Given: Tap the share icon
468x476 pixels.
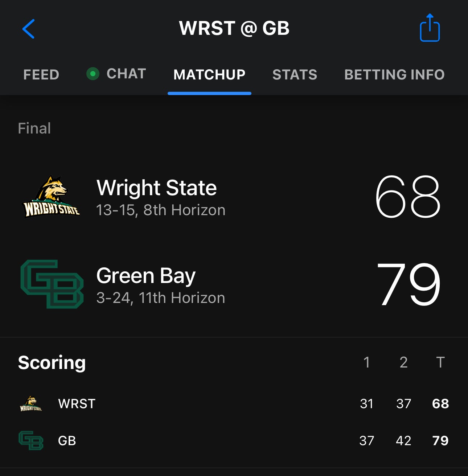Looking at the screenshot, I should [x=430, y=28].
